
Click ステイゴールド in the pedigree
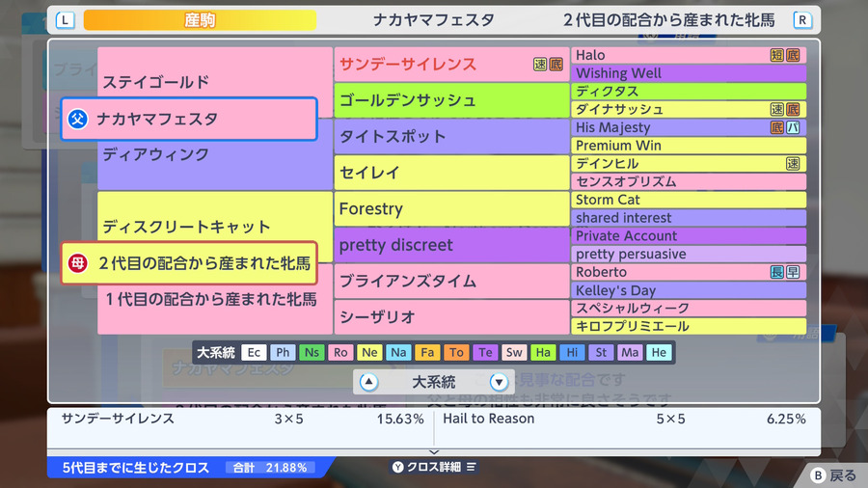[156, 82]
